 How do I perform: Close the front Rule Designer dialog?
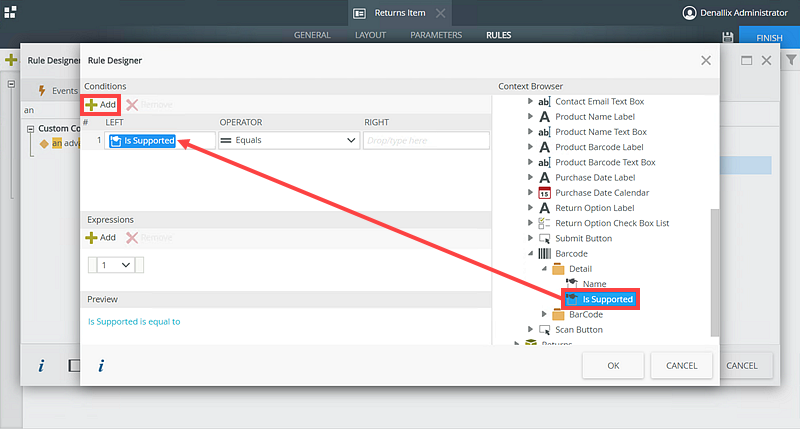point(706,61)
